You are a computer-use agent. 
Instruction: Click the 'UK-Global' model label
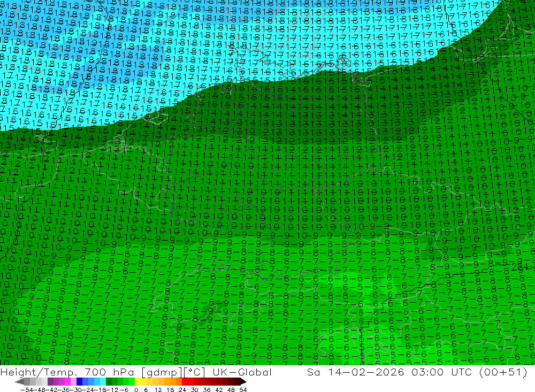[x=242, y=372]
